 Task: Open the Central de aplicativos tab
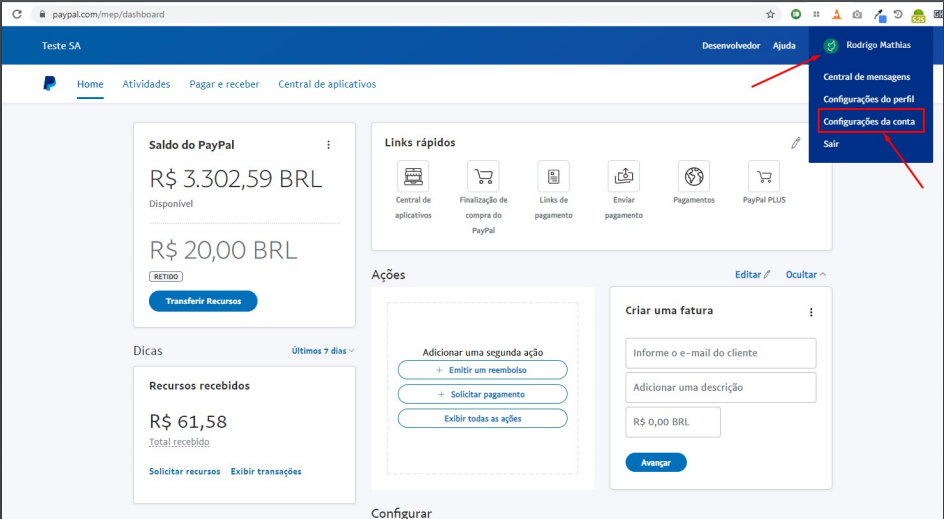(x=327, y=84)
